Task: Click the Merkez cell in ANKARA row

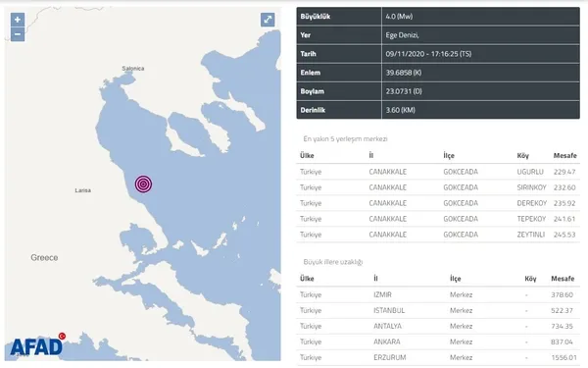Action: coord(462,342)
